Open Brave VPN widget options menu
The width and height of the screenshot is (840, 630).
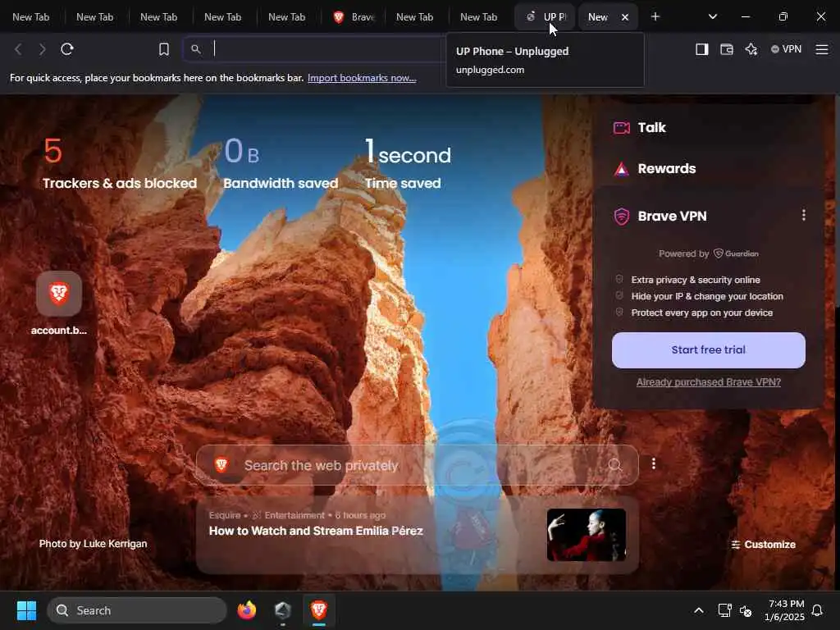point(804,216)
